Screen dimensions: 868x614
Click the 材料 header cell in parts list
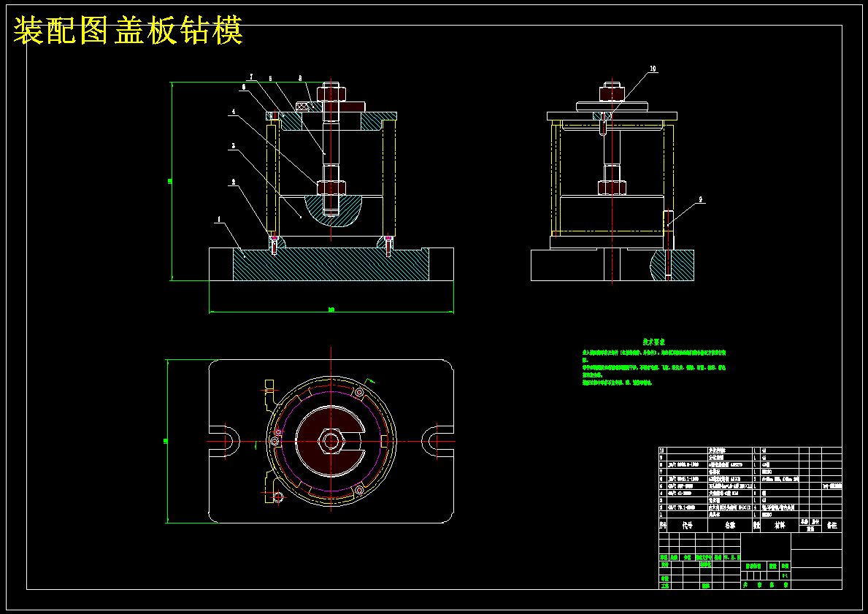(x=780, y=525)
